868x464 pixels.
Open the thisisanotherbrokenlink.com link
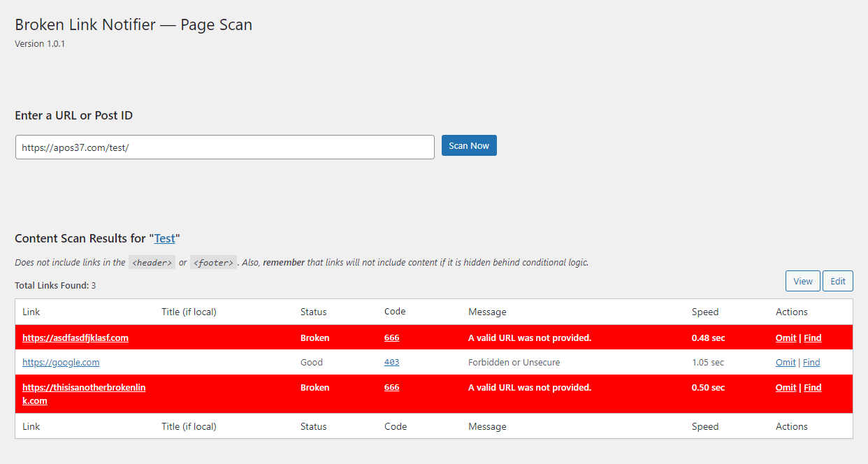point(84,388)
